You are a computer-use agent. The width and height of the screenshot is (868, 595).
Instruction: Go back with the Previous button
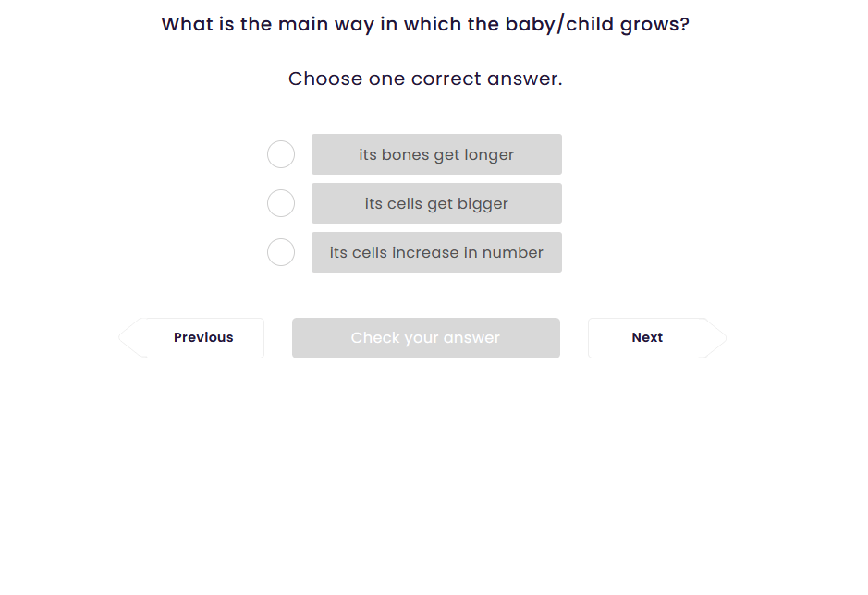pos(203,338)
